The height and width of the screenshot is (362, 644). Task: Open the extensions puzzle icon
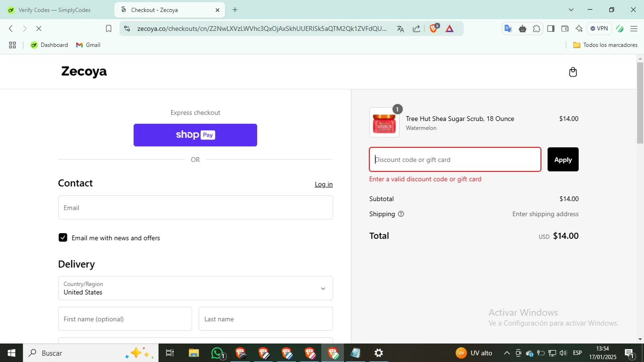point(537,29)
